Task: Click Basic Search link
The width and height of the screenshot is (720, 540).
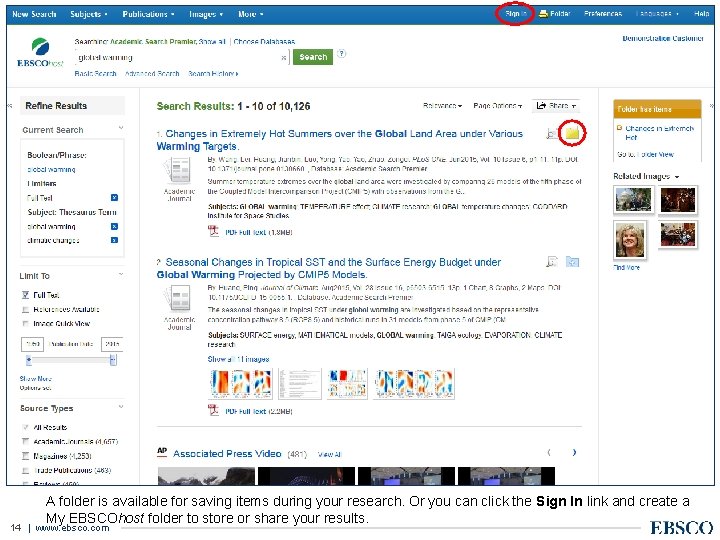Action: pyautogui.click(x=95, y=73)
